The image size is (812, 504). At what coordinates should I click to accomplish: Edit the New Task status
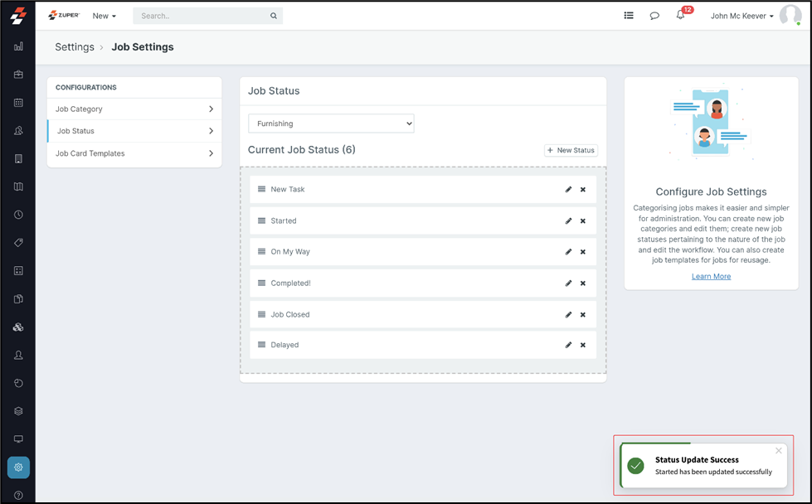tap(568, 190)
